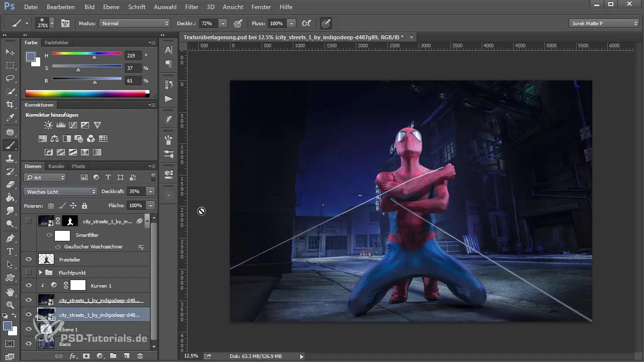Select the Eyedropper tool
The height and width of the screenshot is (362, 644).
pyautogui.click(x=10, y=118)
